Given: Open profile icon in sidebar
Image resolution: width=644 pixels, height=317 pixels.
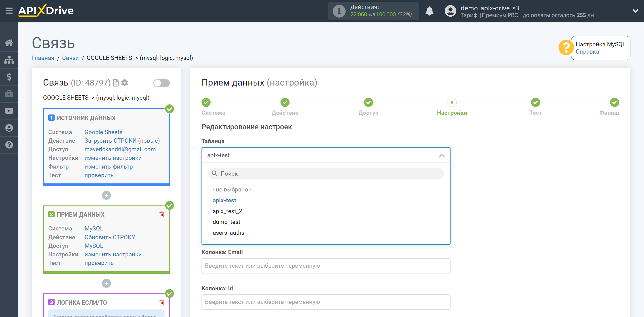Looking at the screenshot, I should click(x=9, y=128).
